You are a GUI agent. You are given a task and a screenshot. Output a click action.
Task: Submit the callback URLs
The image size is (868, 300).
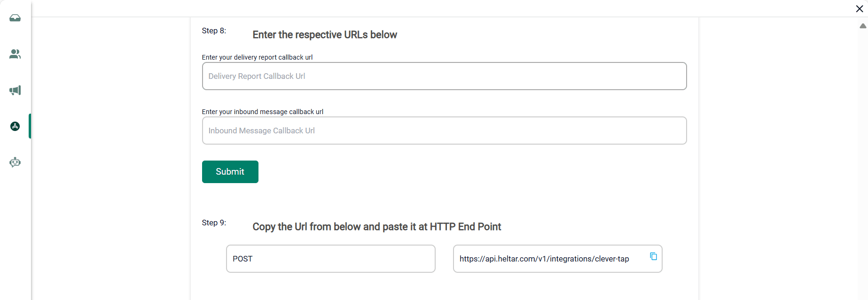[230, 172]
